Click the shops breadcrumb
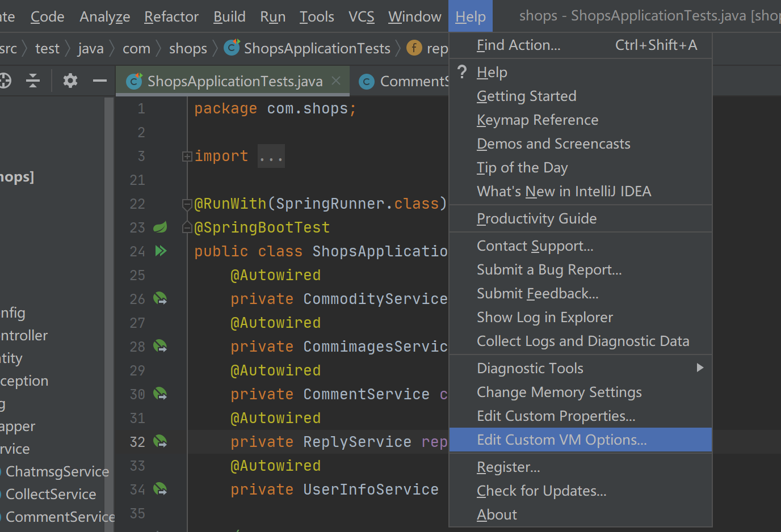Viewport: 781px width, 532px height. pyautogui.click(x=188, y=48)
